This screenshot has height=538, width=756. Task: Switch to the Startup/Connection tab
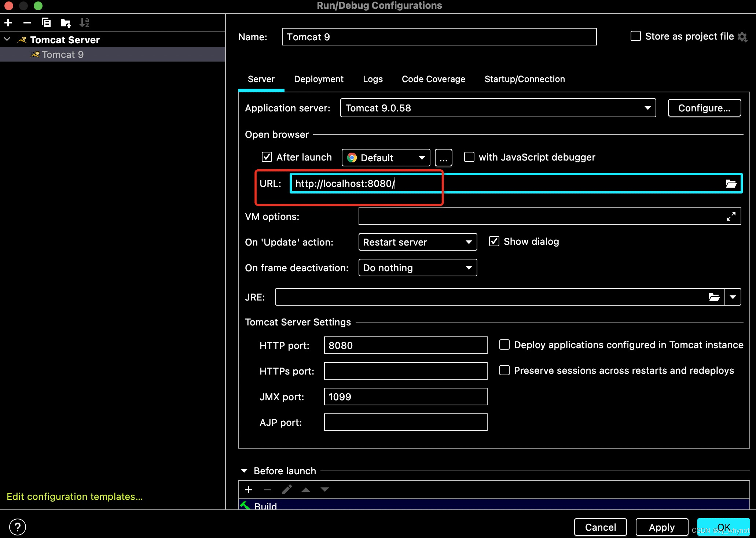tap(525, 79)
